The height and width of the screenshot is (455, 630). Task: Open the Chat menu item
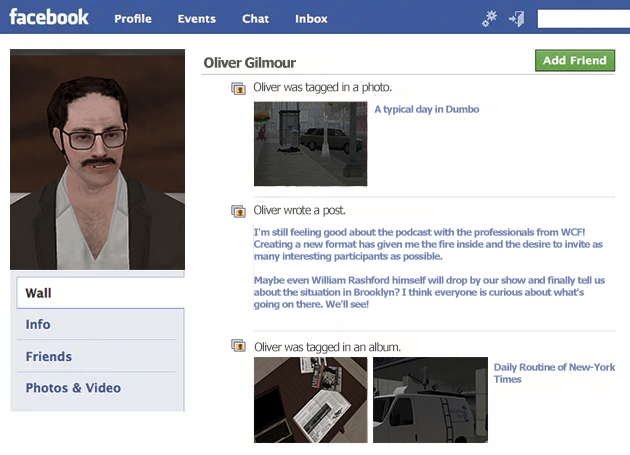[x=256, y=19]
